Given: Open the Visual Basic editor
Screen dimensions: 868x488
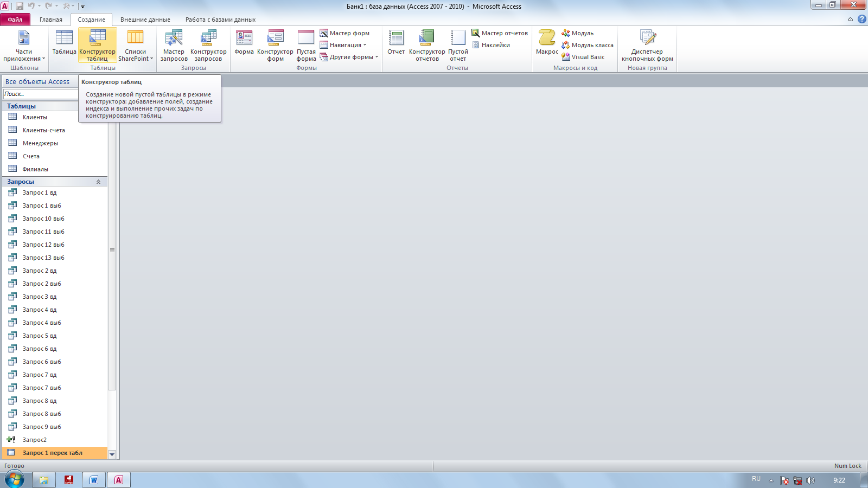Looking at the screenshot, I should [583, 57].
